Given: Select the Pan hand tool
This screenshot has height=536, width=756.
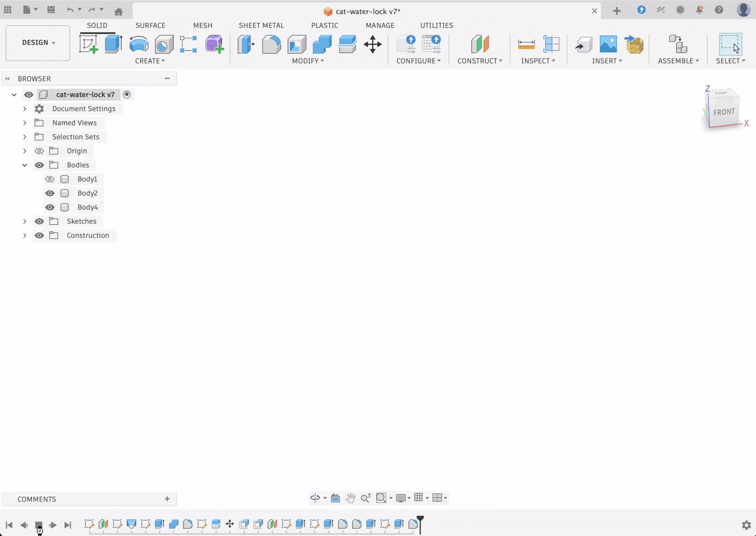Looking at the screenshot, I should point(350,498).
